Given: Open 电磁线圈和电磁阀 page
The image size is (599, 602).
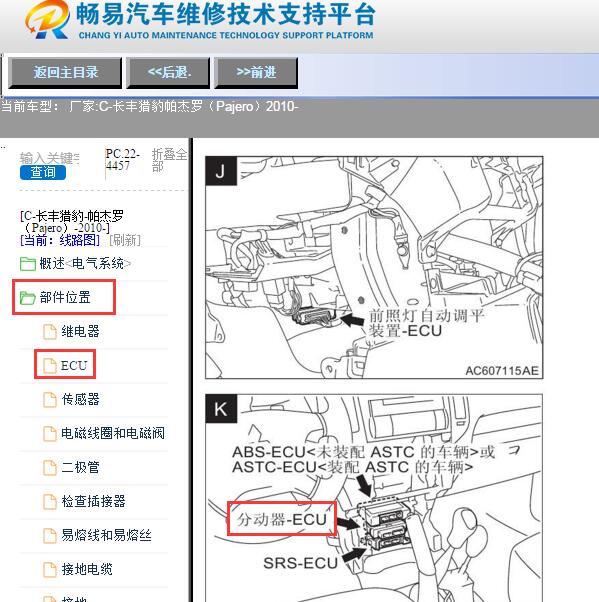Looking at the screenshot, I should (113, 433).
